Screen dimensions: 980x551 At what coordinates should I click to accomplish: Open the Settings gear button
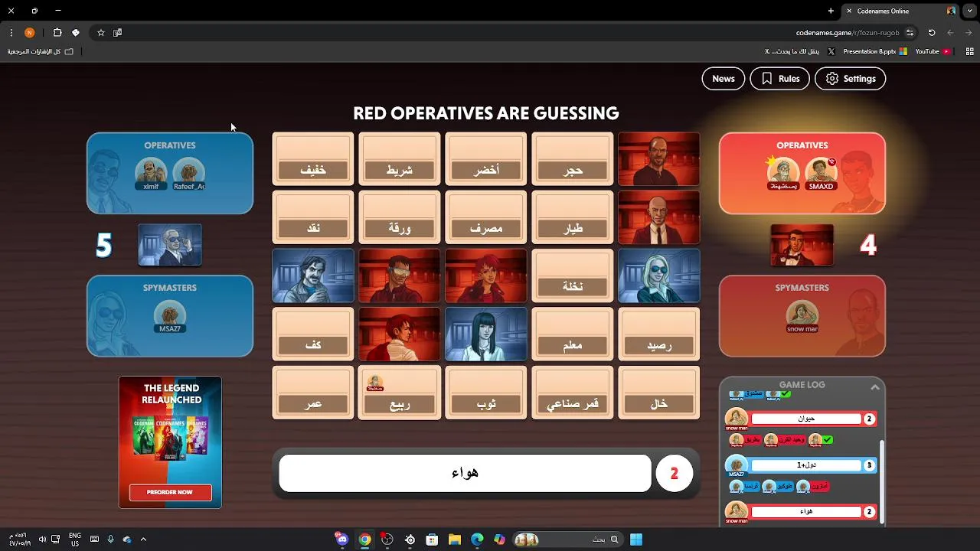pyautogui.click(x=850, y=79)
